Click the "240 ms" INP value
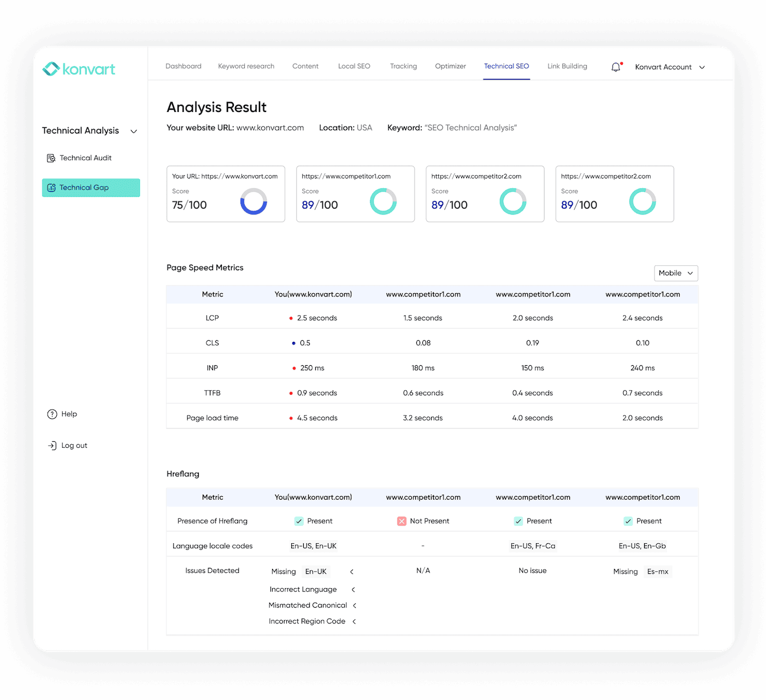 [643, 369]
